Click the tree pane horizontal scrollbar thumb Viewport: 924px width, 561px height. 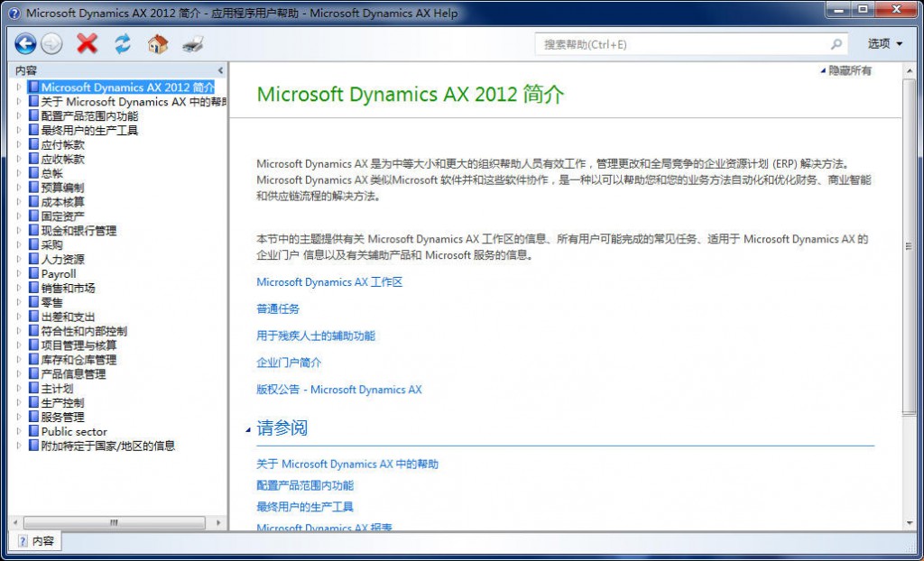pos(115,523)
